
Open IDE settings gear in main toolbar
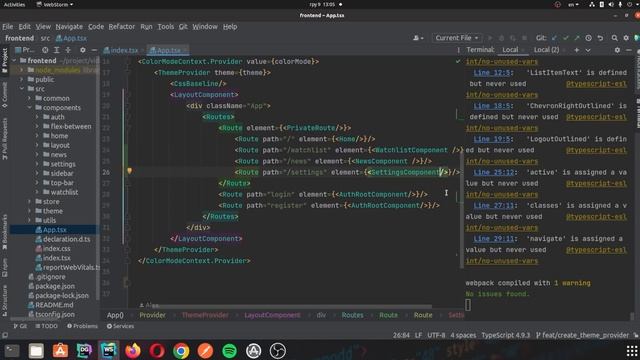tap(626, 38)
